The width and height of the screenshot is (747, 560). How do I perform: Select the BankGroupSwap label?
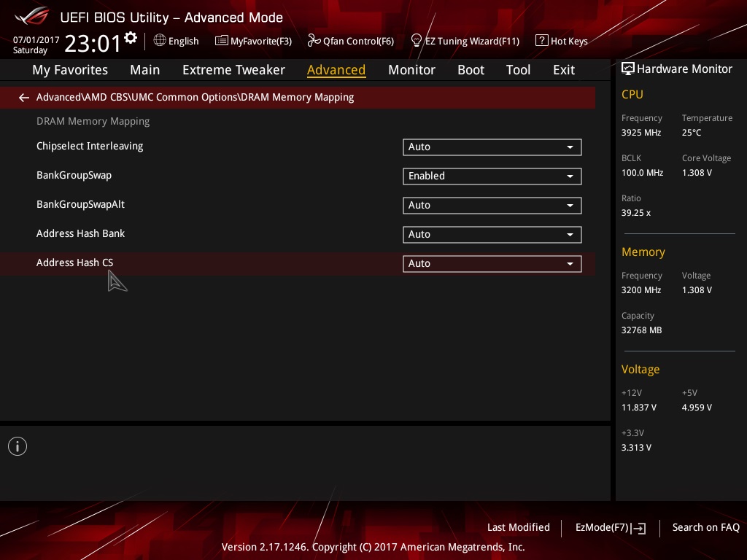pyautogui.click(x=74, y=175)
